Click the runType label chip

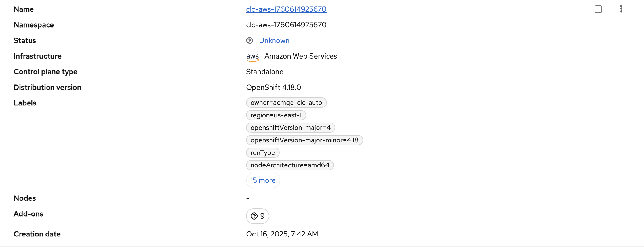[x=263, y=153]
